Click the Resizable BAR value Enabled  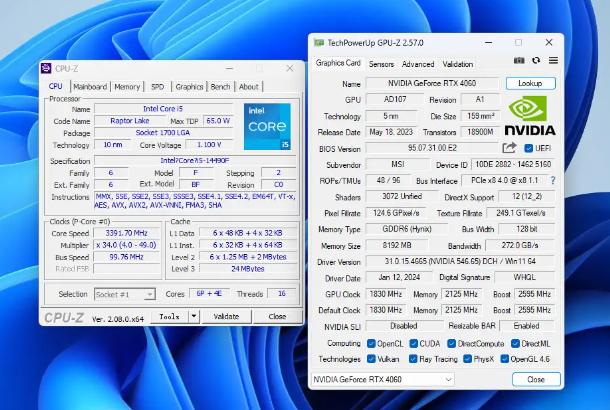527,326
